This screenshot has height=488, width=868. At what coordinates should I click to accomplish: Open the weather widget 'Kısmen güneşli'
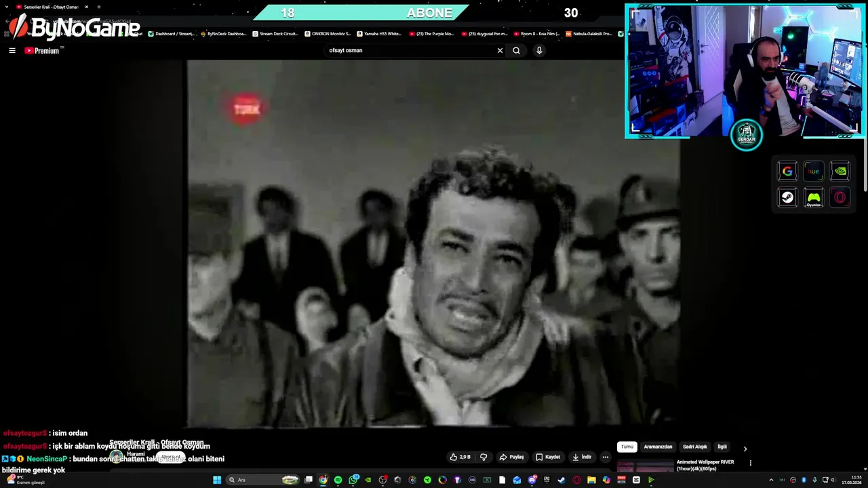(26, 480)
